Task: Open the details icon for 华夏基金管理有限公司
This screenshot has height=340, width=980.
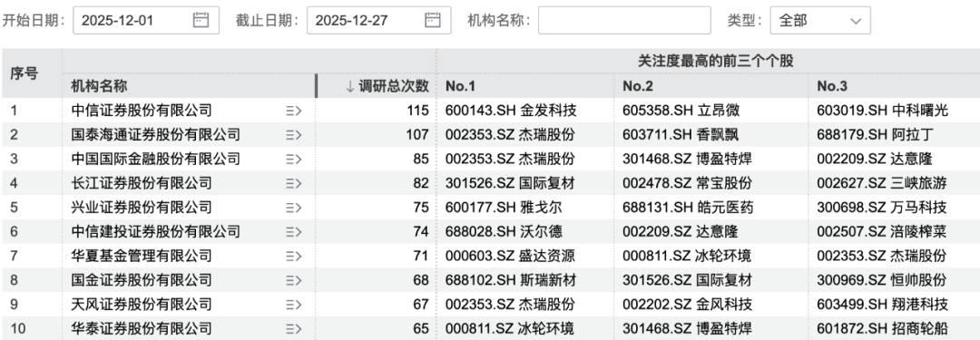Action: (294, 256)
